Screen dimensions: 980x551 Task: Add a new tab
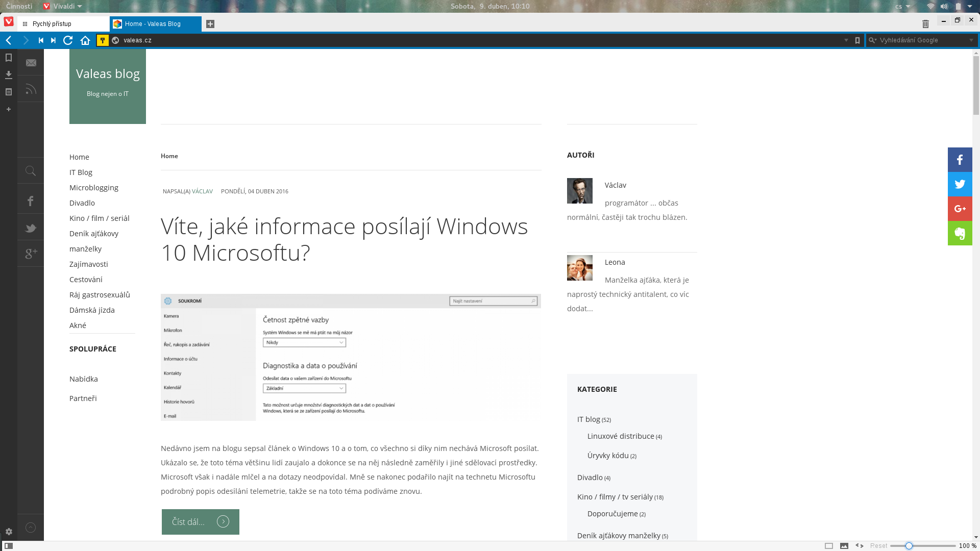[210, 24]
